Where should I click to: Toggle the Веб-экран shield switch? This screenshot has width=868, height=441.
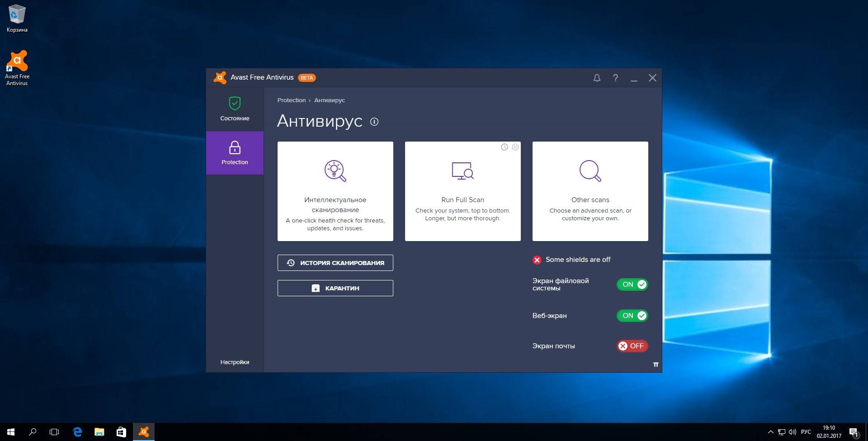pos(632,316)
